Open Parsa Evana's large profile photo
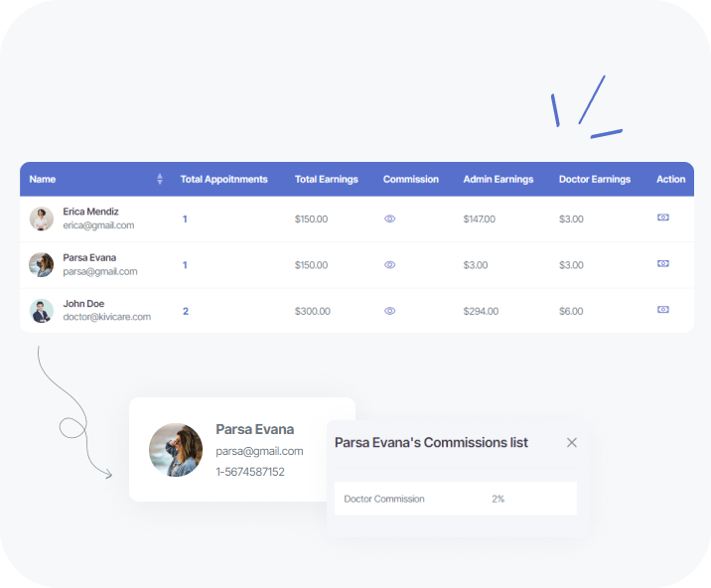 pyautogui.click(x=176, y=450)
